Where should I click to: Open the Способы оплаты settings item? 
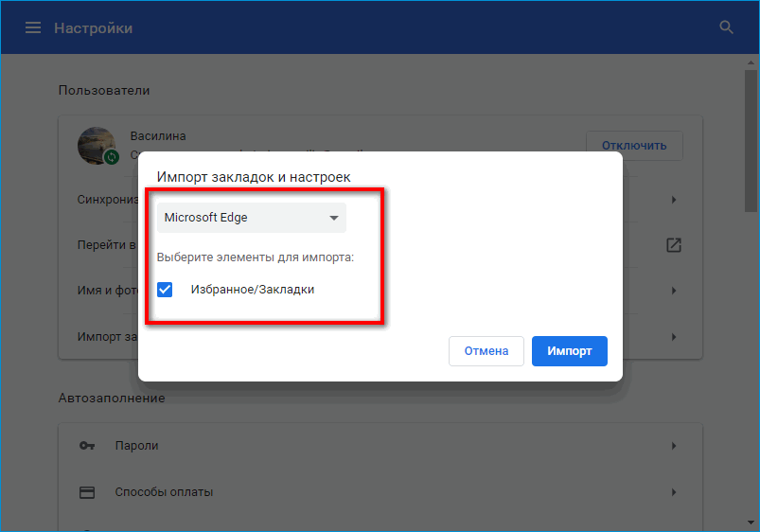164,492
